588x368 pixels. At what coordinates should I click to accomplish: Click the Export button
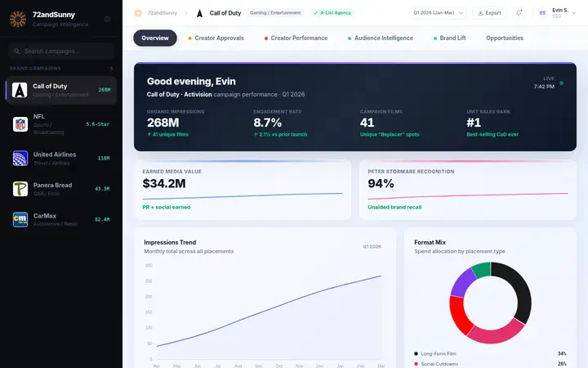point(489,13)
